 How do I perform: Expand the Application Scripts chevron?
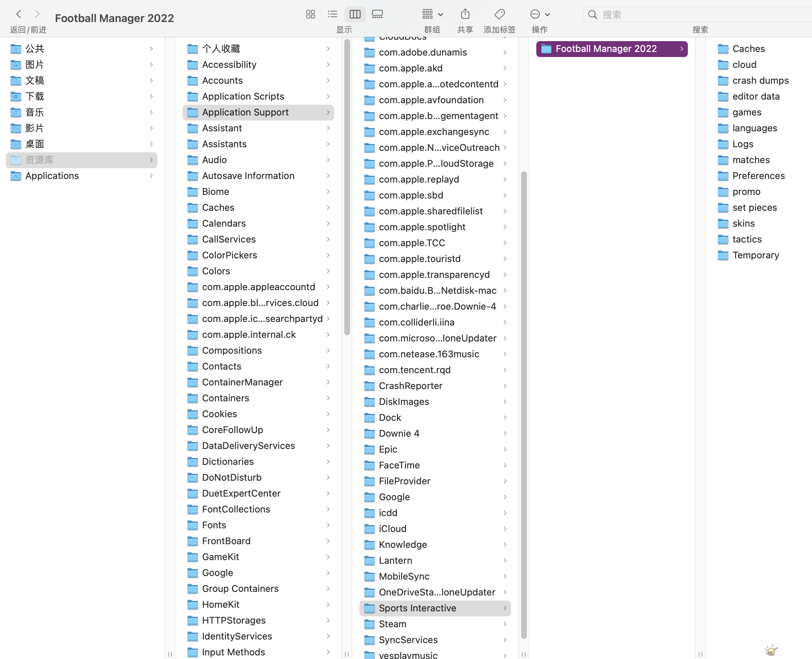pos(328,96)
